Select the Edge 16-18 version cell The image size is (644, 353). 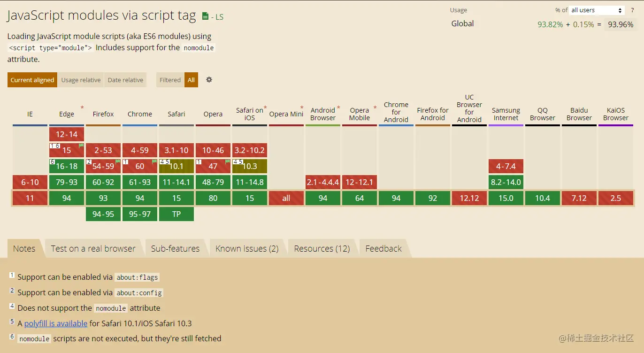(67, 166)
